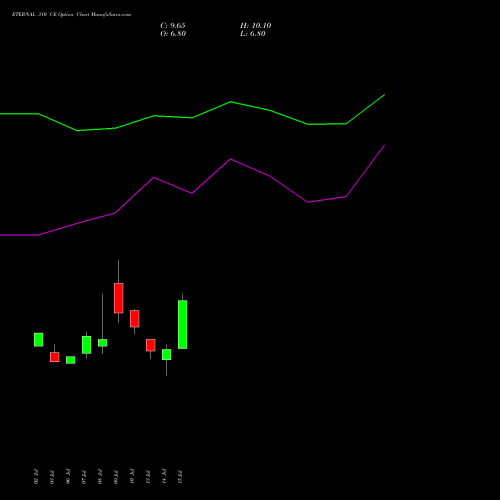Click the high value H: 10.10
Image resolution: width=500 pixels, height=500 pixels.
coord(256,26)
